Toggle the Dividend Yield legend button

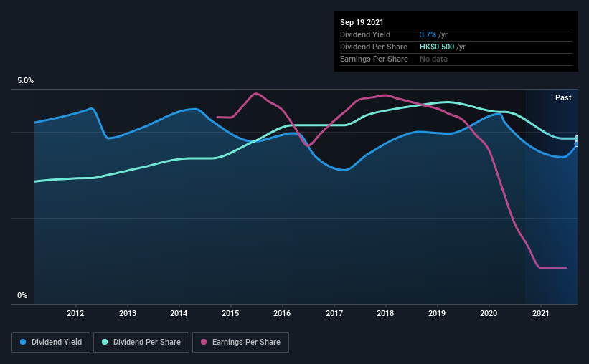click(51, 343)
